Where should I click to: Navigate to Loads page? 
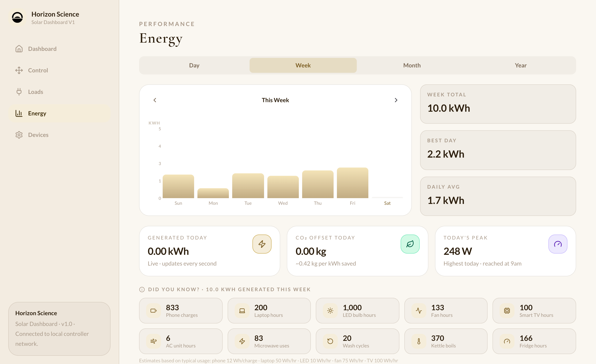(x=60, y=92)
